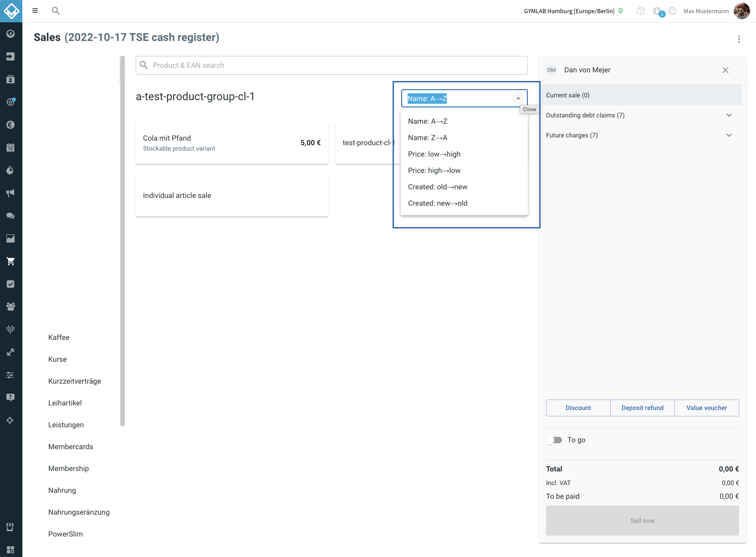Open the three-dot more options menu
The image size is (756, 557).
click(x=739, y=39)
